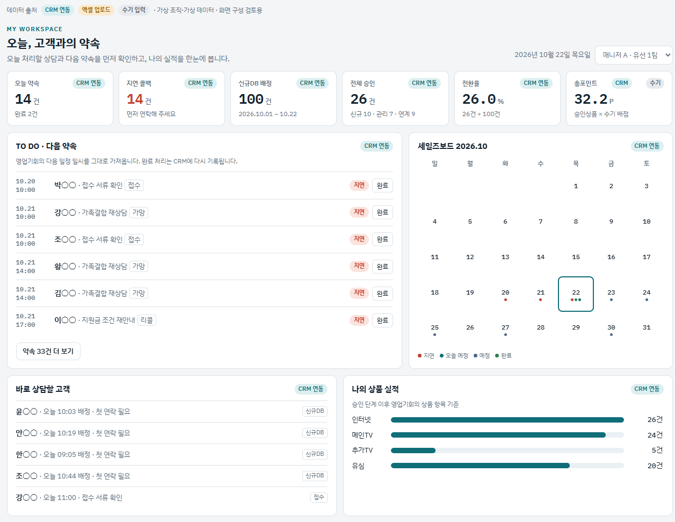This screenshot has height=522, width=675.
Task: Open 한○○ 오늘 09:05 배정 customer row
Action: pyautogui.click(x=171, y=454)
